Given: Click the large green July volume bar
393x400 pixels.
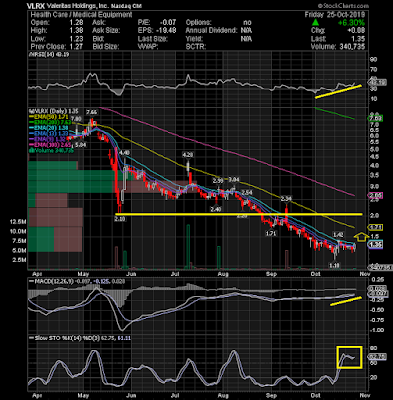Looking at the screenshot, I should tap(188, 246).
